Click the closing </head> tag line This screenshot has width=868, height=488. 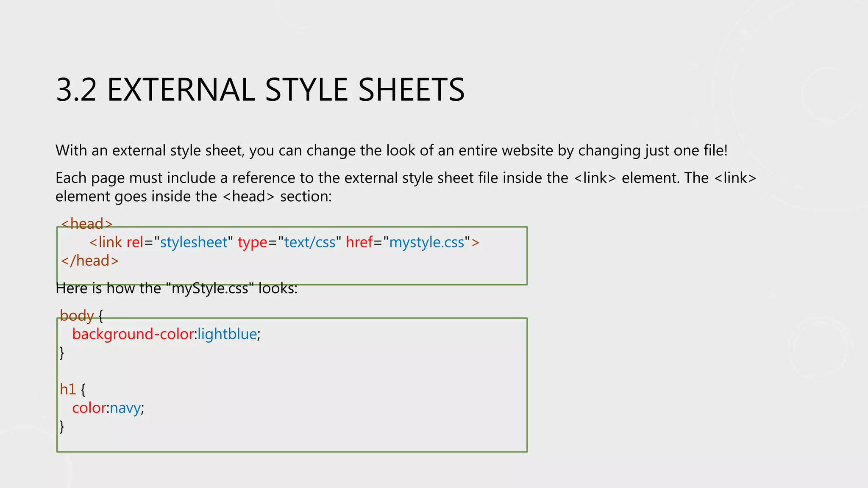click(90, 261)
